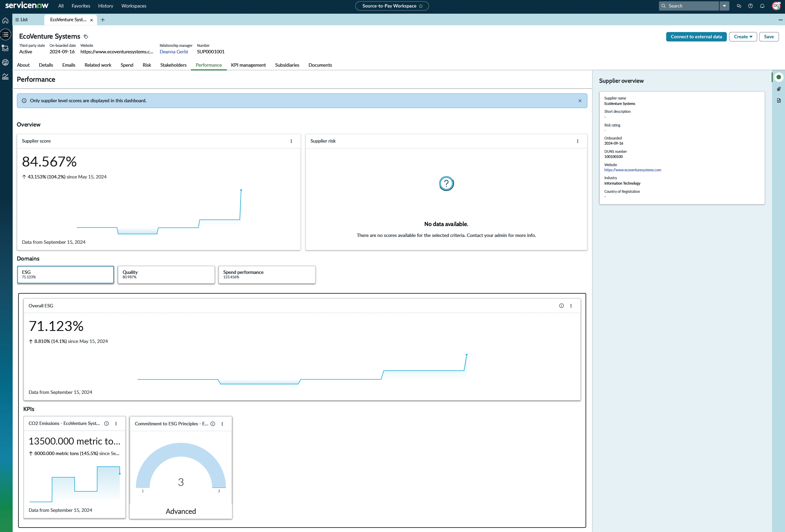
Task: Open Commitment to ESG Principles options menu
Action: pyautogui.click(x=222, y=424)
